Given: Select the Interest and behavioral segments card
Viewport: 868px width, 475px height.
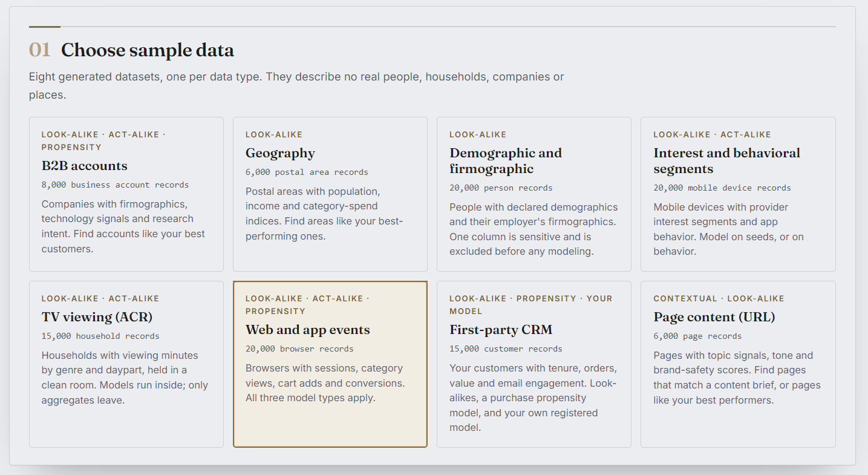Looking at the screenshot, I should pos(738,194).
